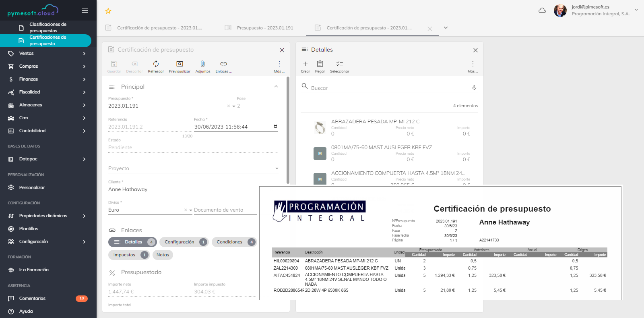The image size is (644, 318).
Task: Click the Configuración links chip
Action: 184,242
